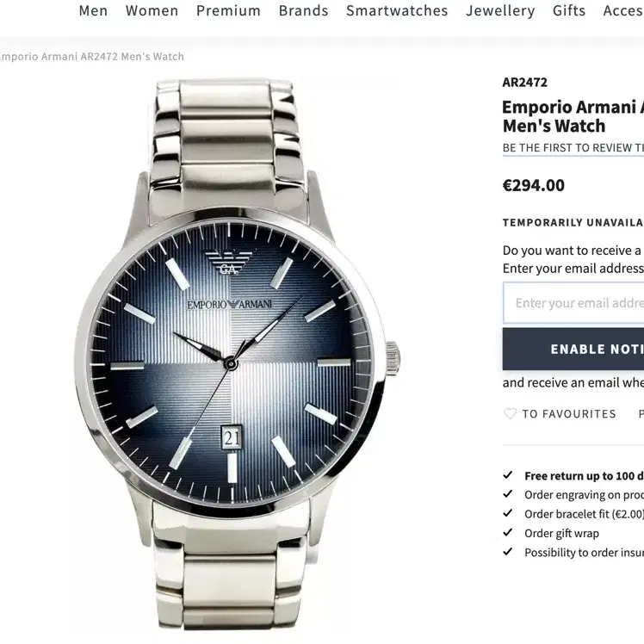
Task: Click the checkmark beside Order gift wrap
Action: 508,533
